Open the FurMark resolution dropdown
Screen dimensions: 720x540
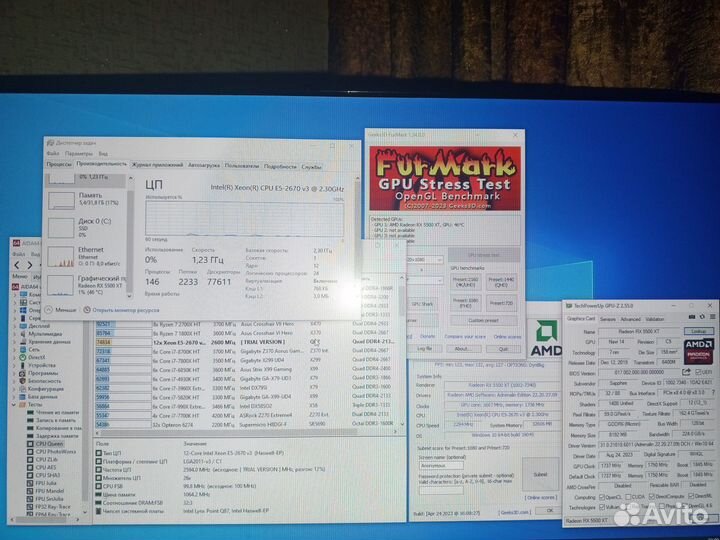tap(425, 260)
